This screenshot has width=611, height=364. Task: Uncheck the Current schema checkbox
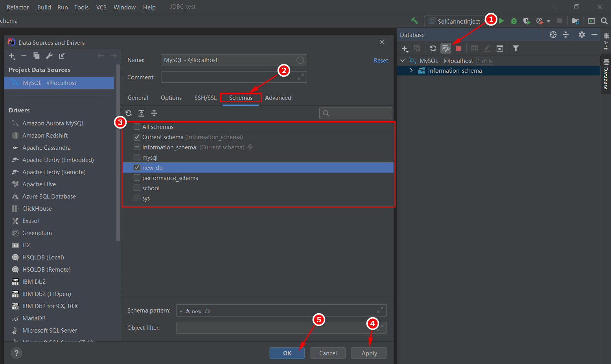click(137, 137)
